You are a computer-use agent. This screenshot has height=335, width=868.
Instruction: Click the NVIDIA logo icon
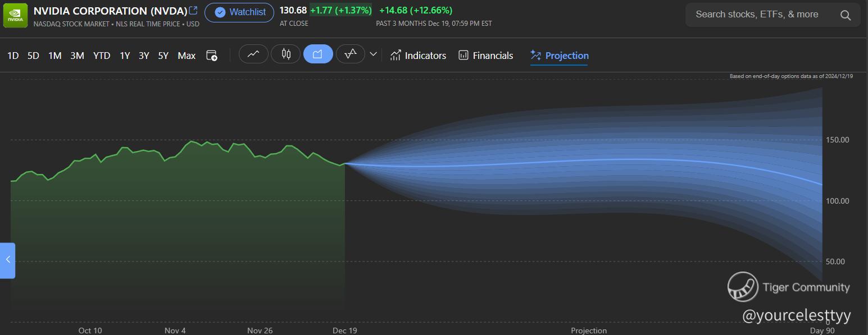pos(15,15)
